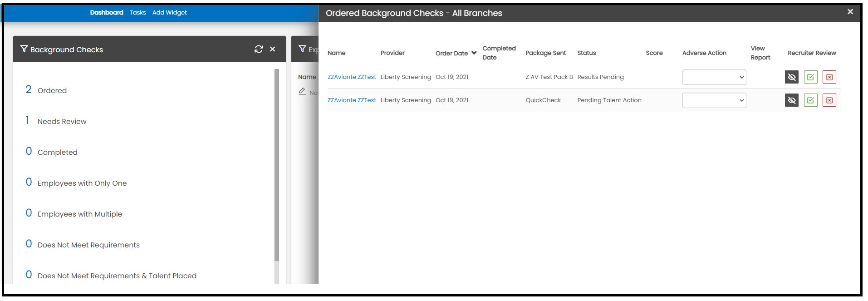Sort by the Provider column header
The width and height of the screenshot is (868, 301).
tap(392, 53)
